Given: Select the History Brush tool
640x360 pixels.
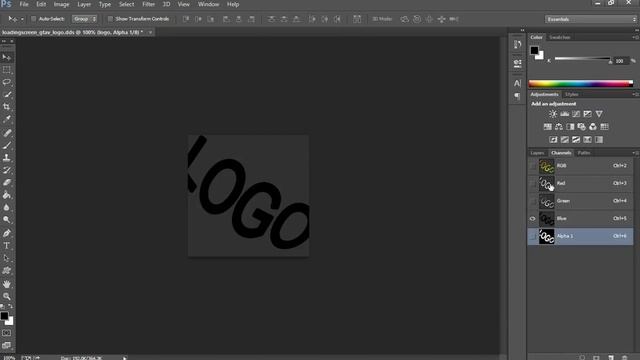Looking at the screenshot, I should (7, 170).
